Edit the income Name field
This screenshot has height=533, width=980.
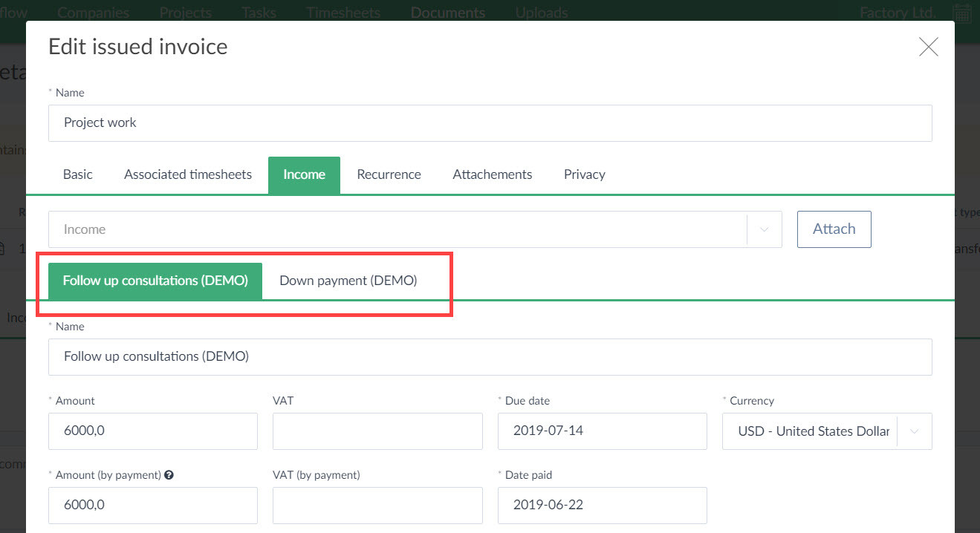490,357
